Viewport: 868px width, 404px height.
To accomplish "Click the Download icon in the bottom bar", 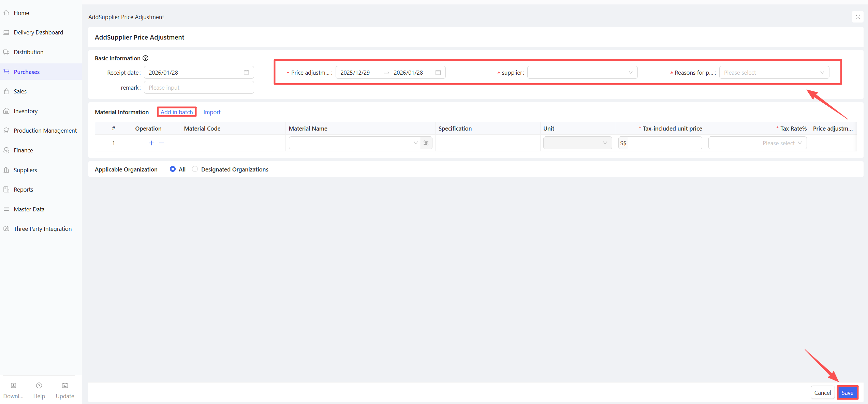I will click(13, 386).
